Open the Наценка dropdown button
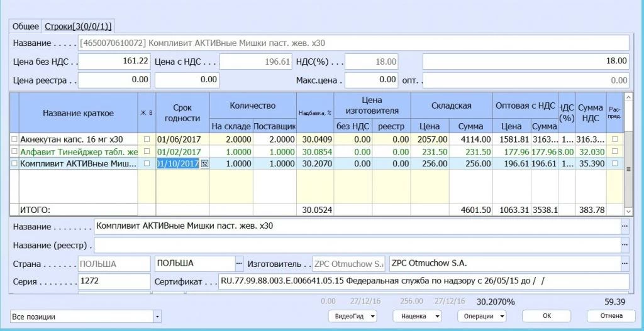This screenshot has width=644, height=331. pyautogui.click(x=417, y=316)
